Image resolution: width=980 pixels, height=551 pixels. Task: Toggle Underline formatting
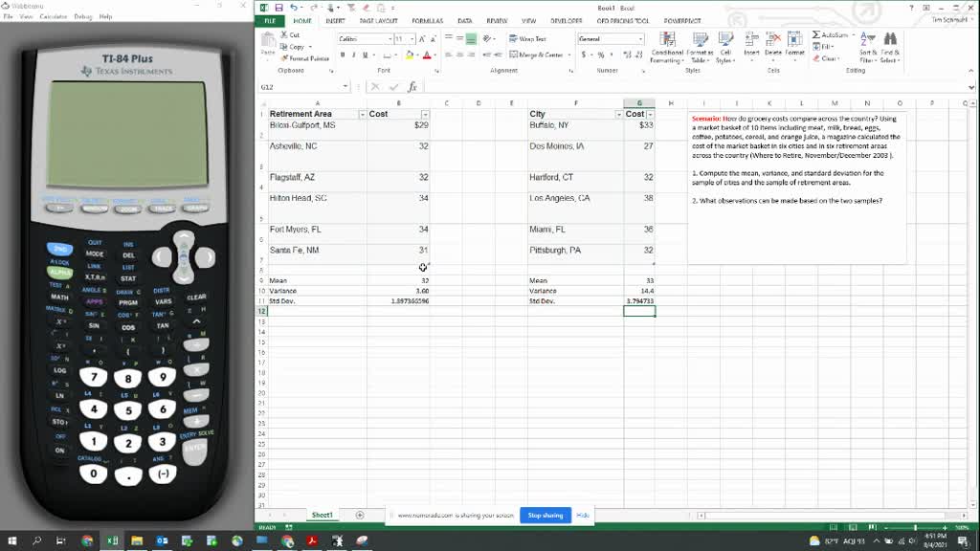click(365, 55)
